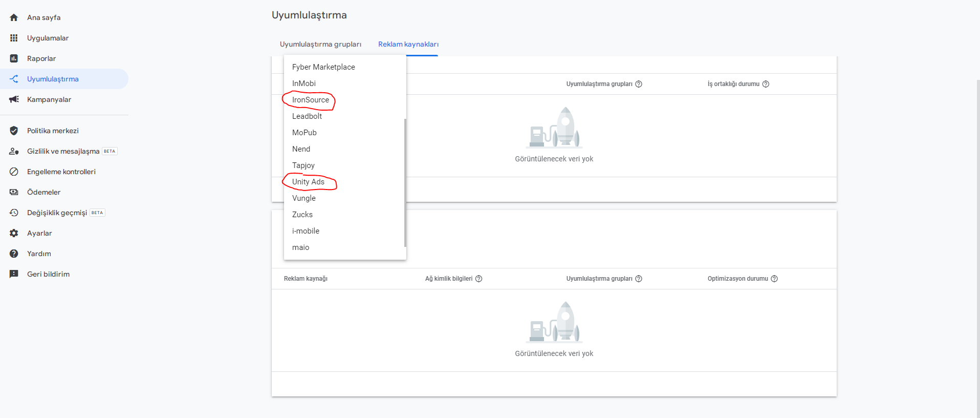Click the Gizlilik ve mesajlaşma person icon
Screen dimensions: 980x418
[x=14, y=151]
